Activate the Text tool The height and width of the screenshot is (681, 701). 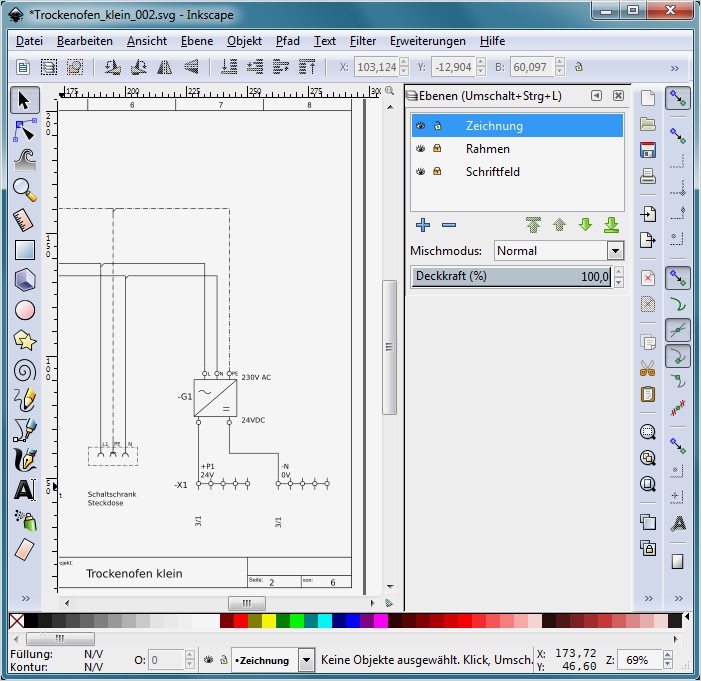(x=25, y=490)
